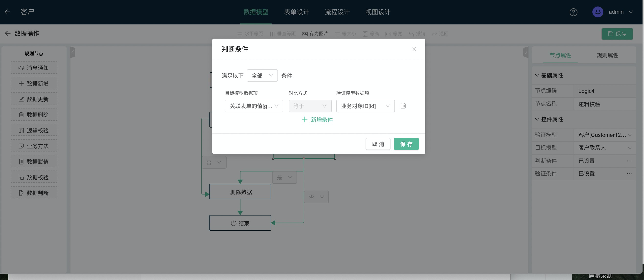
Task: Collapse the 基础属性 section
Action: pos(537,75)
